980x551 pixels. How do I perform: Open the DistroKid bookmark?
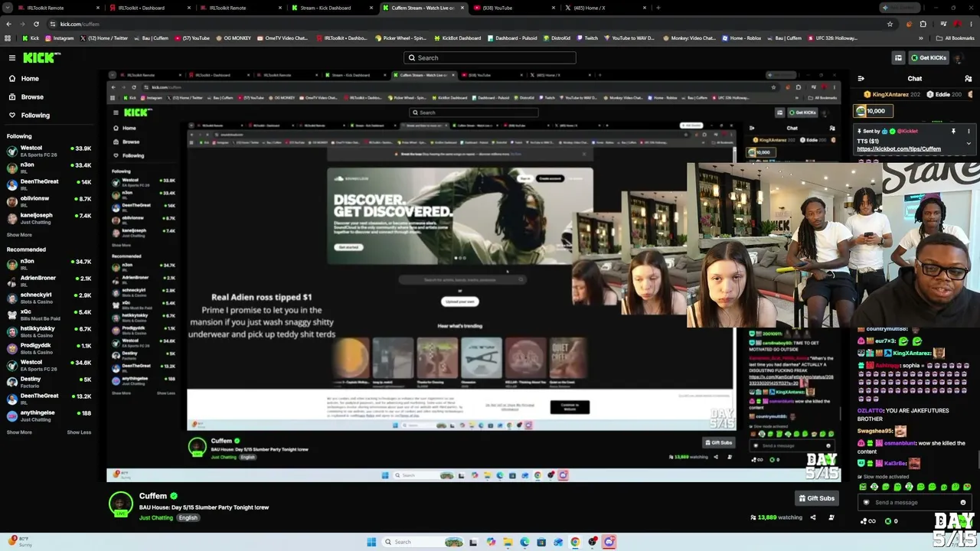tap(556, 37)
